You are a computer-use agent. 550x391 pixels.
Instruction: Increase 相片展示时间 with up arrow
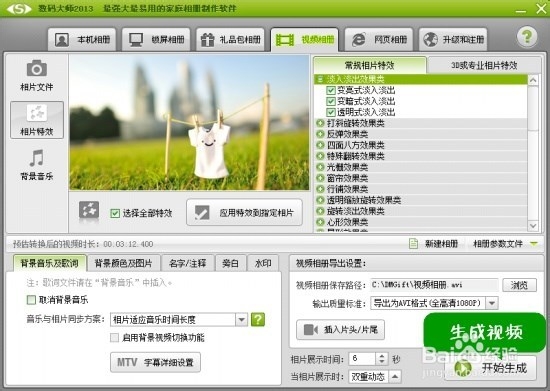tap(382, 356)
